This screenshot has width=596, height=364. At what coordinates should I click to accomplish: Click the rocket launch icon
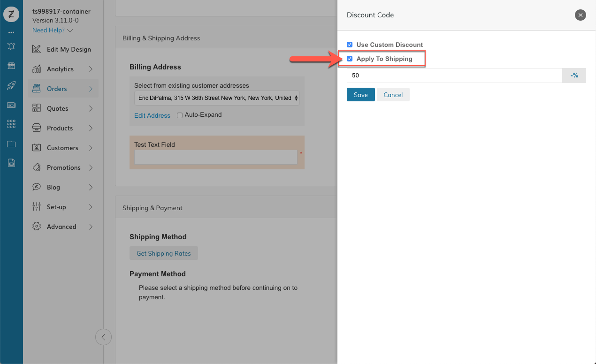point(11,85)
